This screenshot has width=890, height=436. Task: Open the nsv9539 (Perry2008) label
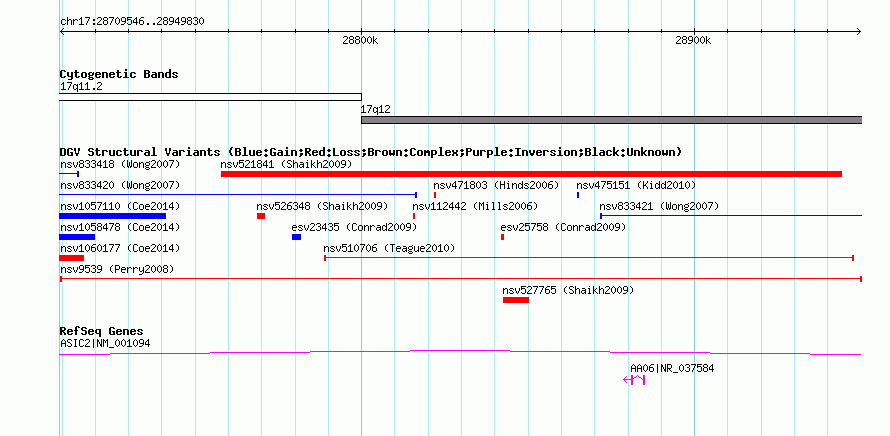(x=117, y=269)
